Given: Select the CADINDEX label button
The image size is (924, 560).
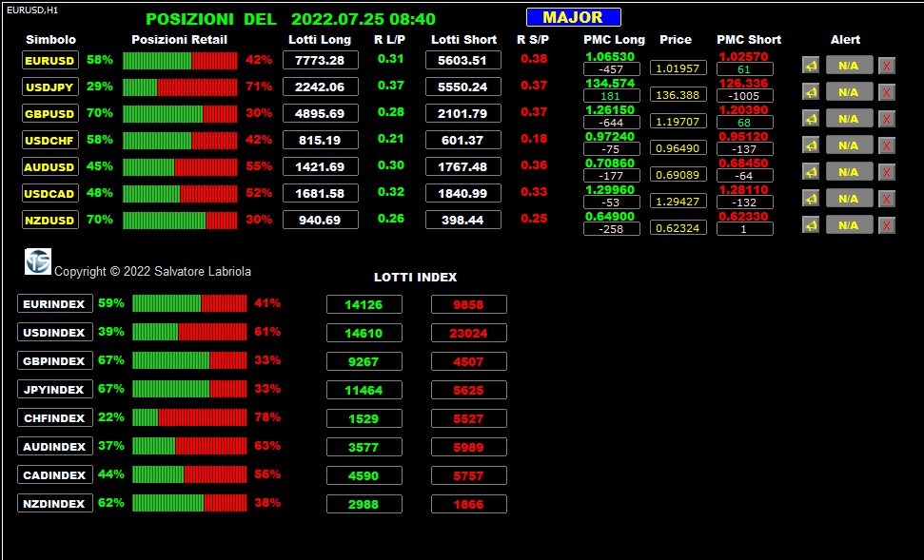Looking at the screenshot, I should tap(55, 474).
